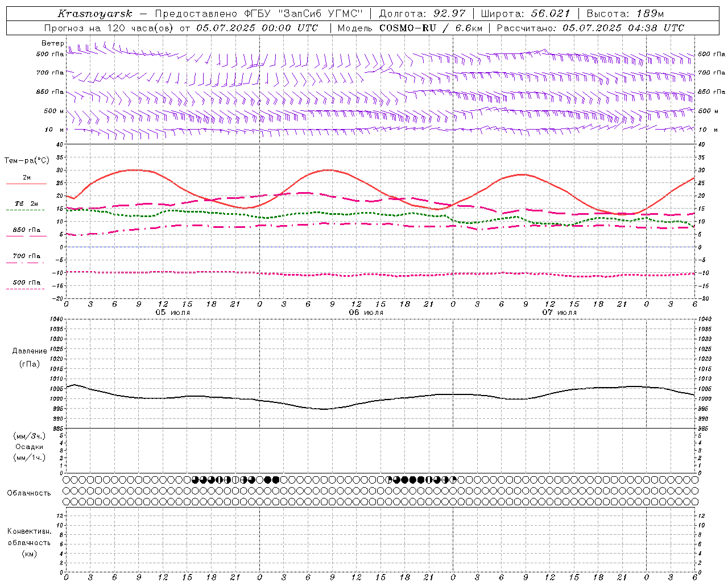Click the Облачность row label

pyautogui.click(x=29, y=493)
